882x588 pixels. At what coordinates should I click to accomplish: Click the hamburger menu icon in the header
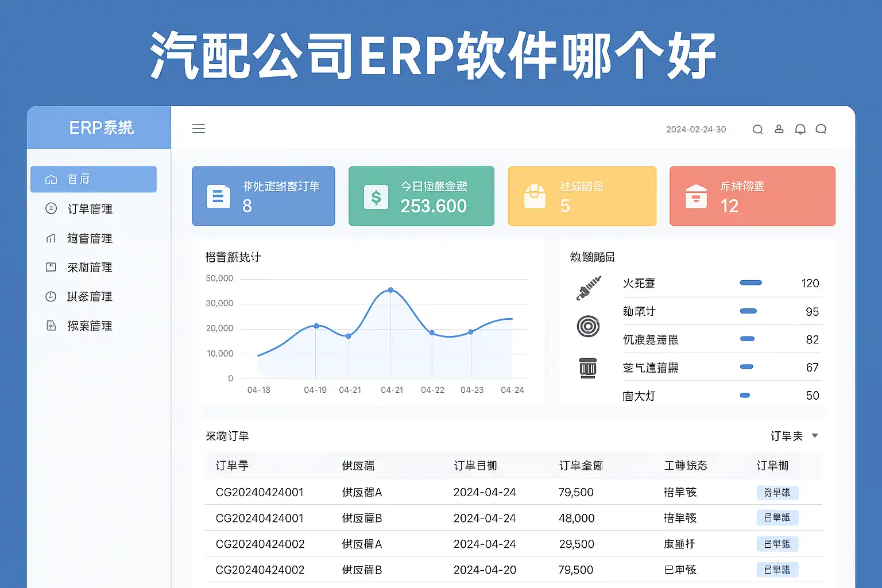199,129
